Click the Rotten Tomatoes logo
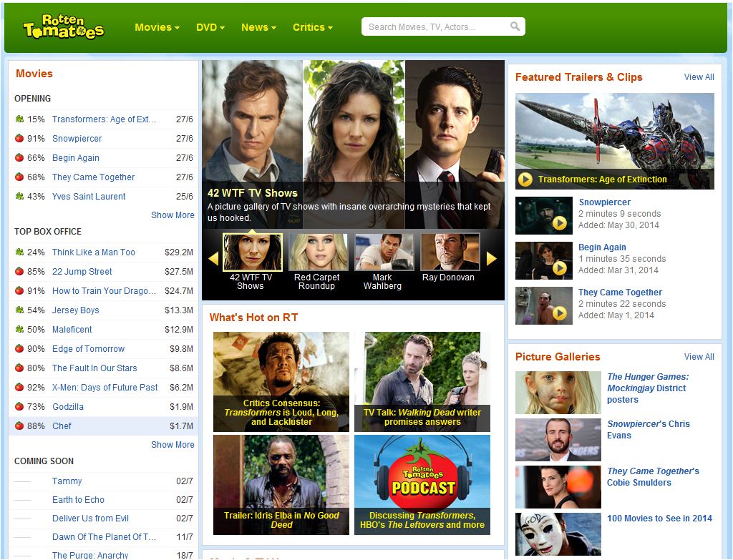This screenshot has height=560, width=733. point(63,27)
